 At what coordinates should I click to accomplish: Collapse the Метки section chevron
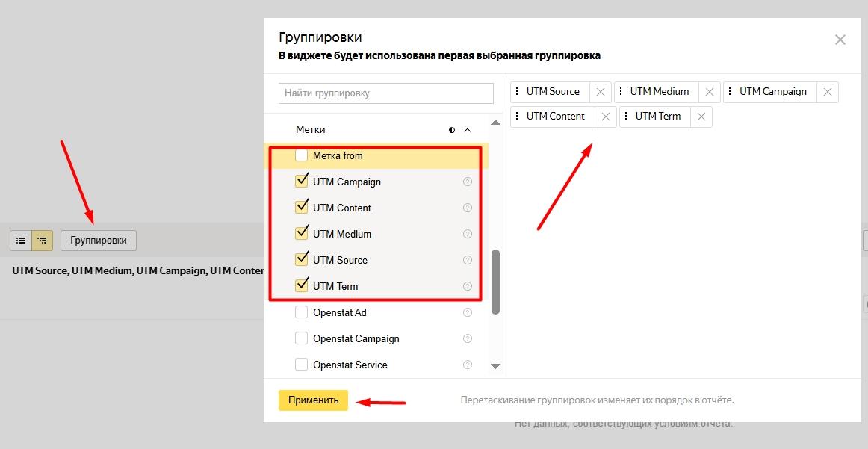click(x=468, y=130)
